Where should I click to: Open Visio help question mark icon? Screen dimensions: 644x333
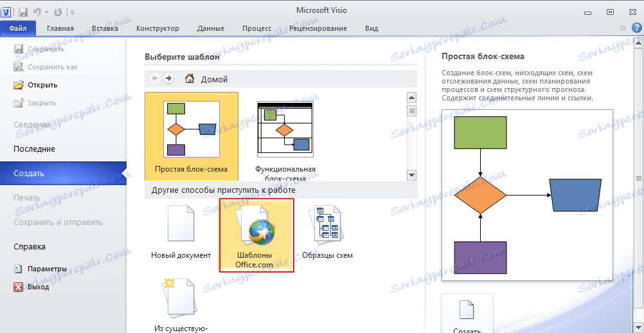636,28
